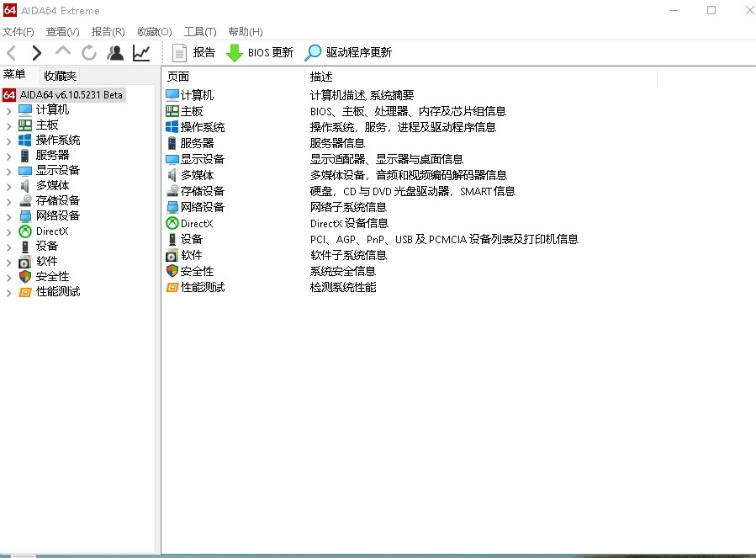Image resolution: width=756 pixels, height=558 pixels.
Task: Click the 报告 report document icon
Action: (179, 53)
